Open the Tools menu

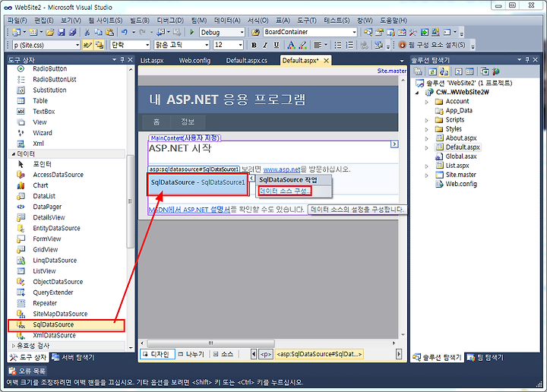click(x=307, y=21)
